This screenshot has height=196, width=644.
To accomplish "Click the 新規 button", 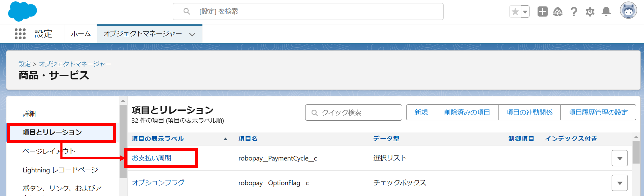I will 421,112.
